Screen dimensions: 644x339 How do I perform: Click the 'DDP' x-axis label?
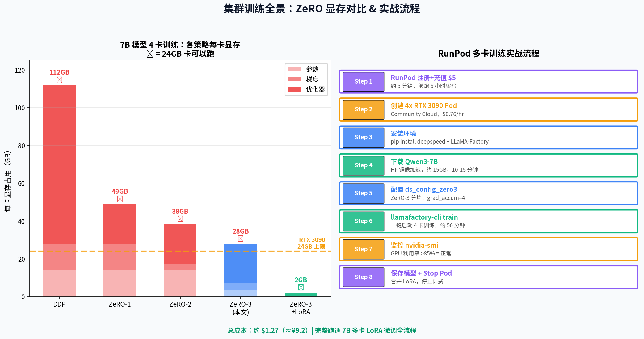click(x=59, y=304)
